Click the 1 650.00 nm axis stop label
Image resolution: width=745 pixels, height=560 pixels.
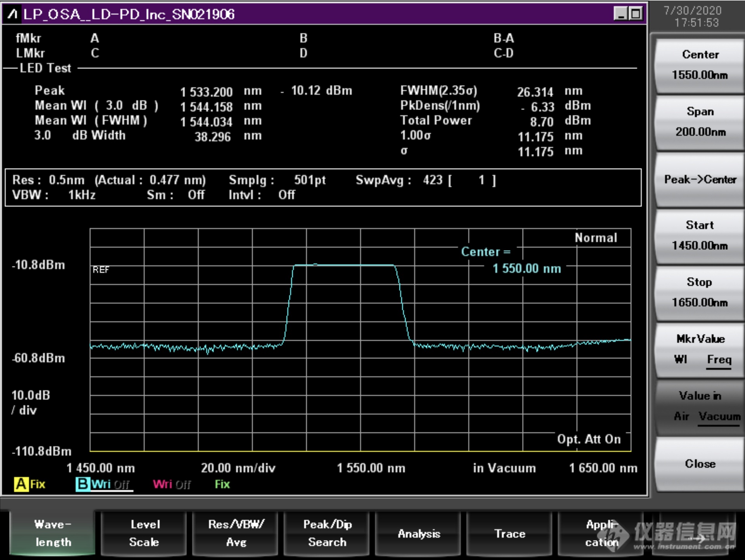(x=603, y=468)
